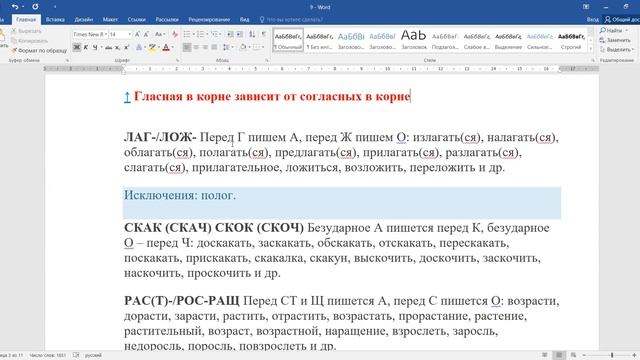Click Заменить (Replace) button

click(616, 40)
